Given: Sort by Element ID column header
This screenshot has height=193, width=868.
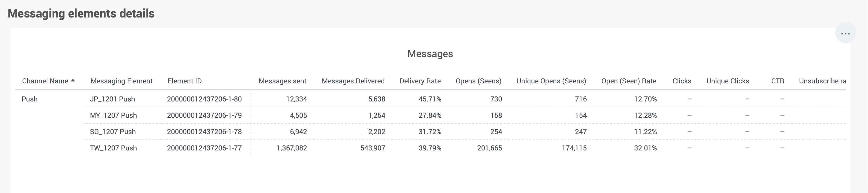Looking at the screenshot, I should coord(184,81).
